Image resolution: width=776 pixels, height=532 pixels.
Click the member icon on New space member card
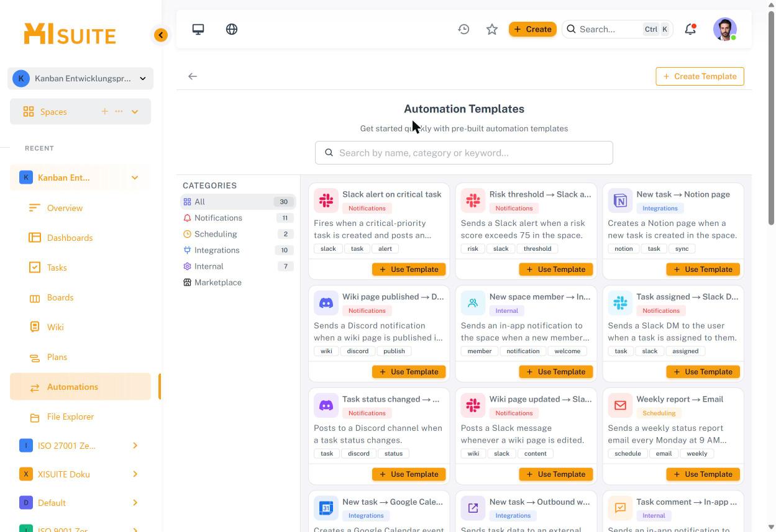[x=473, y=303]
